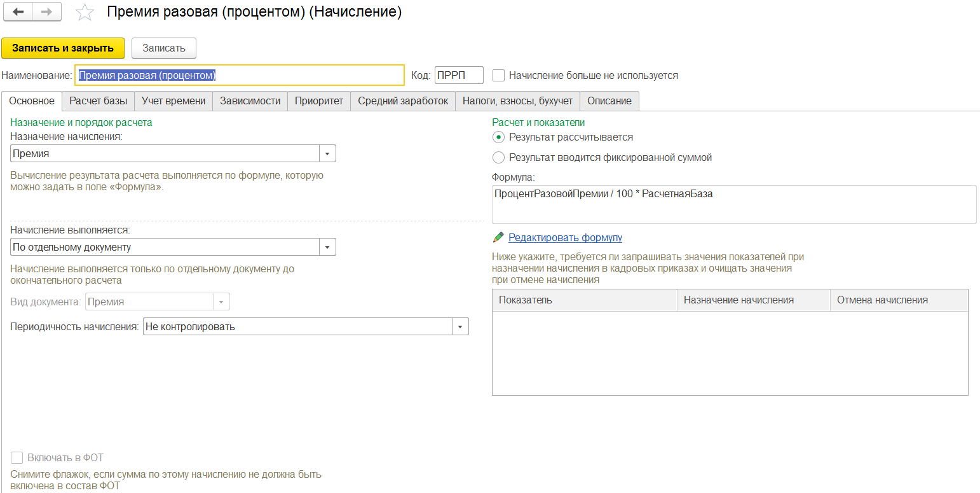Select 'Результат вводится фиксированной суммой' option
The width and height of the screenshot is (980, 493).
(x=499, y=158)
